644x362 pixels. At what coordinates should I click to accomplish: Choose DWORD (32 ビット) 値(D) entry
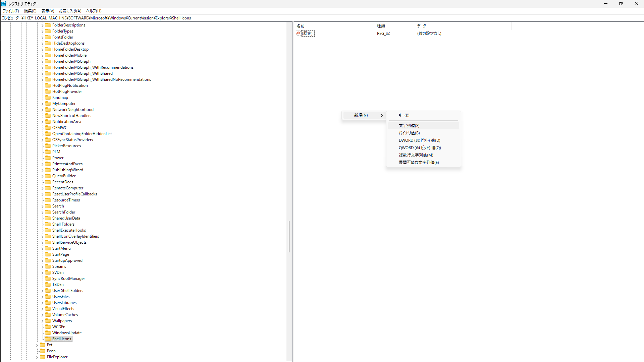click(419, 140)
